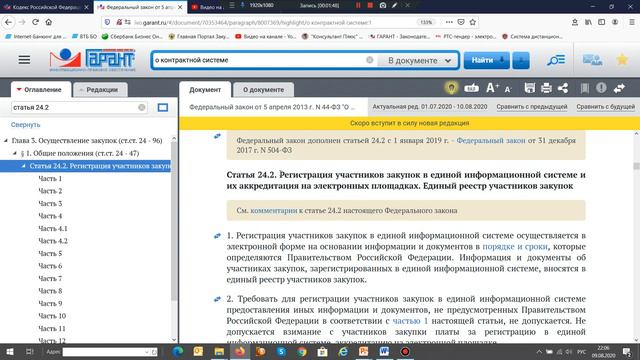Reload the browser page

[36, 22]
